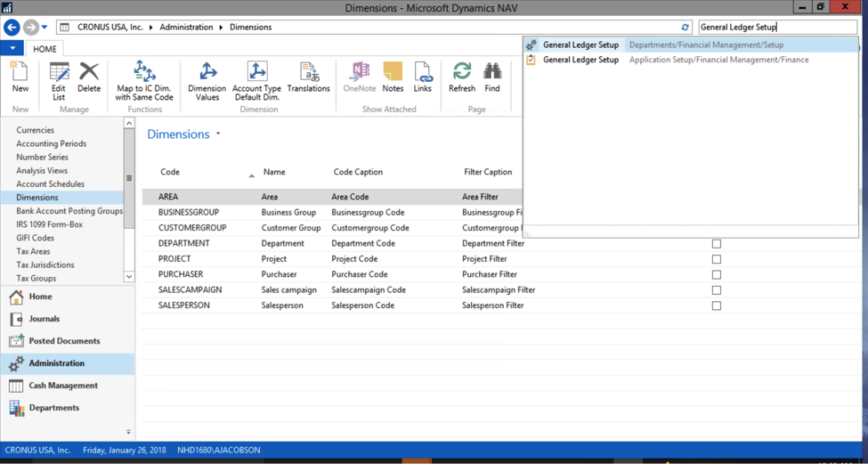Click CRONUS USA, Inc. in status bar
The width and height of the screenshot is (868, 464).
37,450
